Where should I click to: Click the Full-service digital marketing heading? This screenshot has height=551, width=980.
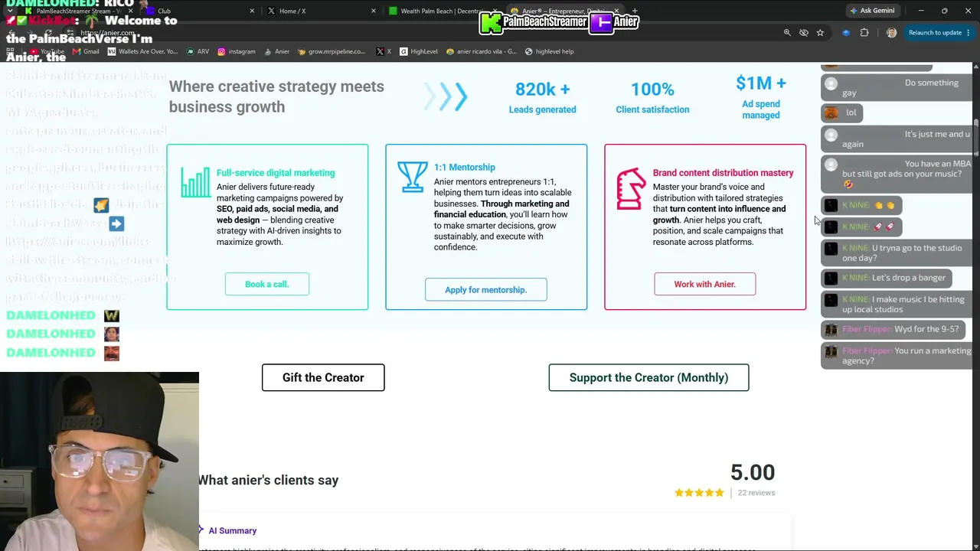click(x=276, y=173)
